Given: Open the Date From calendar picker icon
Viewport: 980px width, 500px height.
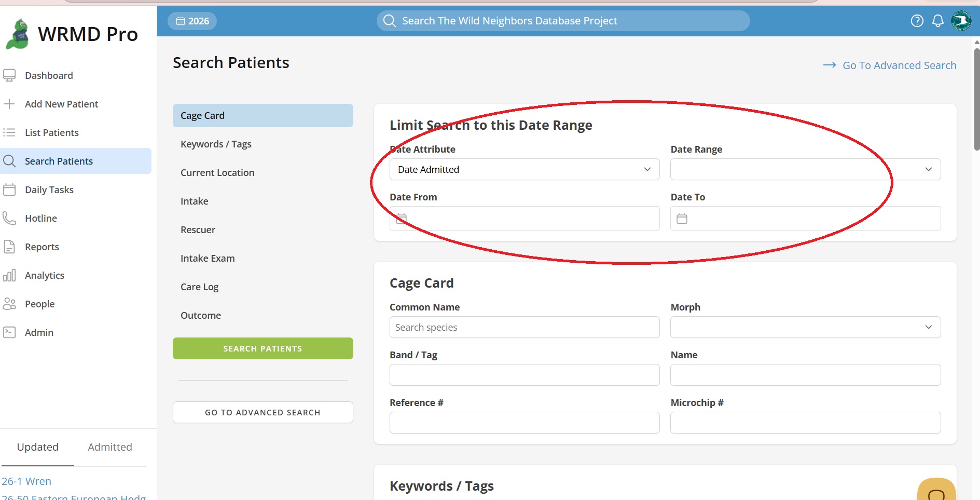Looking at the screenshot, I should click(402, 219).
